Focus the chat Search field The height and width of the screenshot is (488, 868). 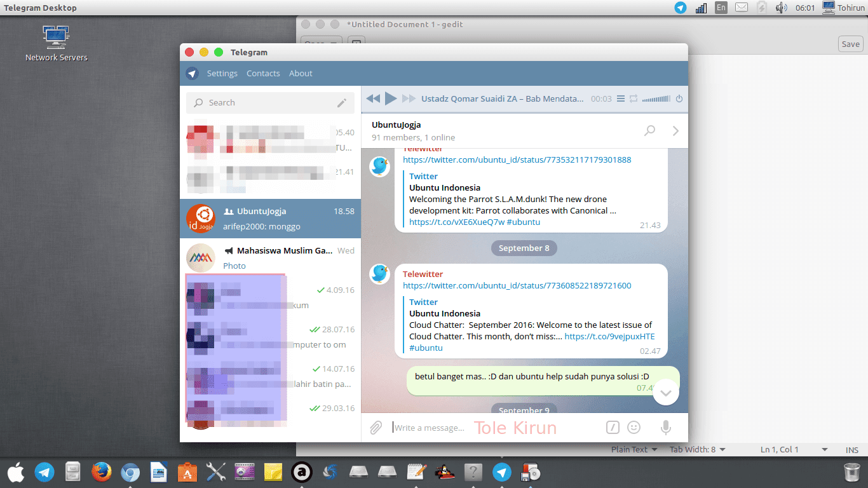(x=270, y=102)
